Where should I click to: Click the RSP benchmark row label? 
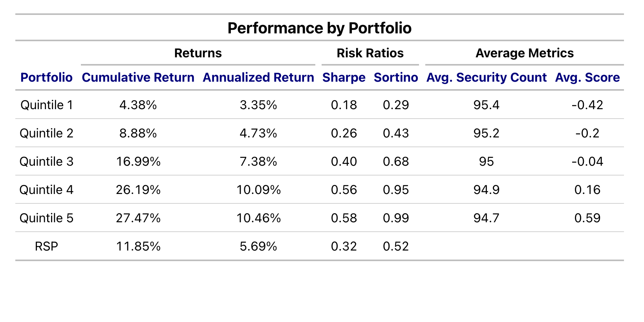(x=46, y=246)
